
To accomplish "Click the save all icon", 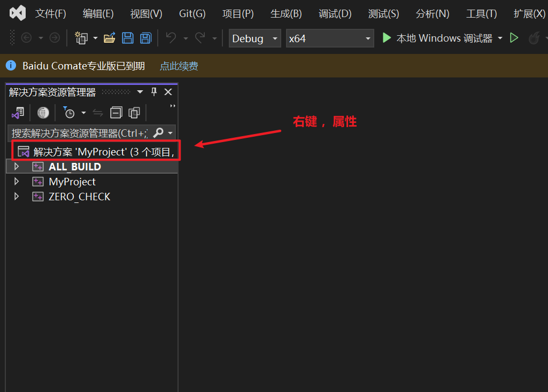I will (146, 38).
